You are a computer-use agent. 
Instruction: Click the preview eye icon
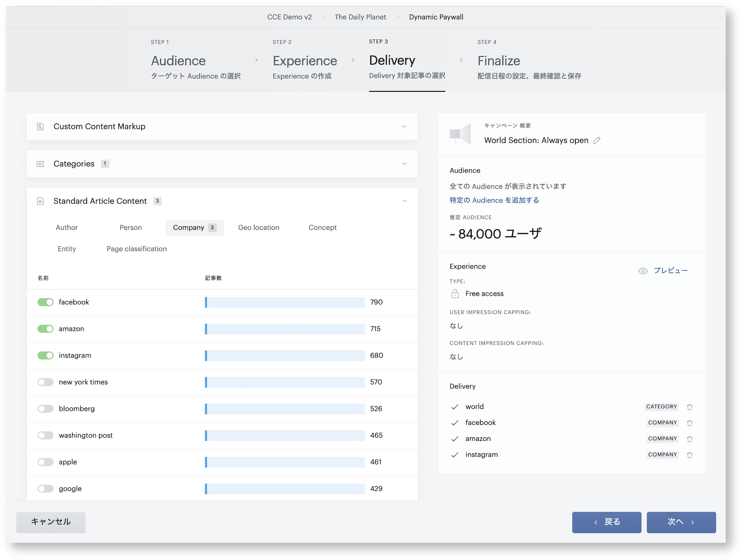[x=643, y=271]
